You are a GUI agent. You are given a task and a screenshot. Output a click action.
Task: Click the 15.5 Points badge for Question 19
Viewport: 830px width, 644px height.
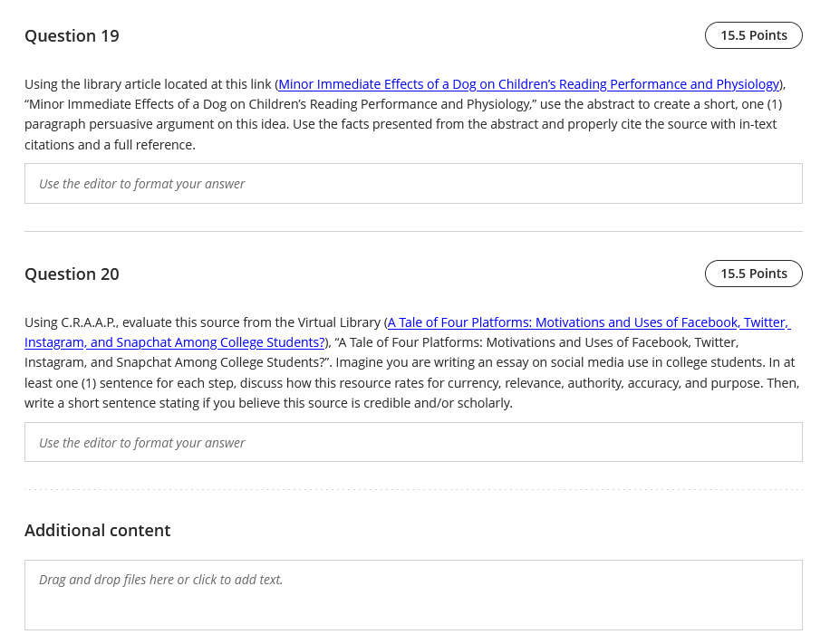(x=753, y=35)
